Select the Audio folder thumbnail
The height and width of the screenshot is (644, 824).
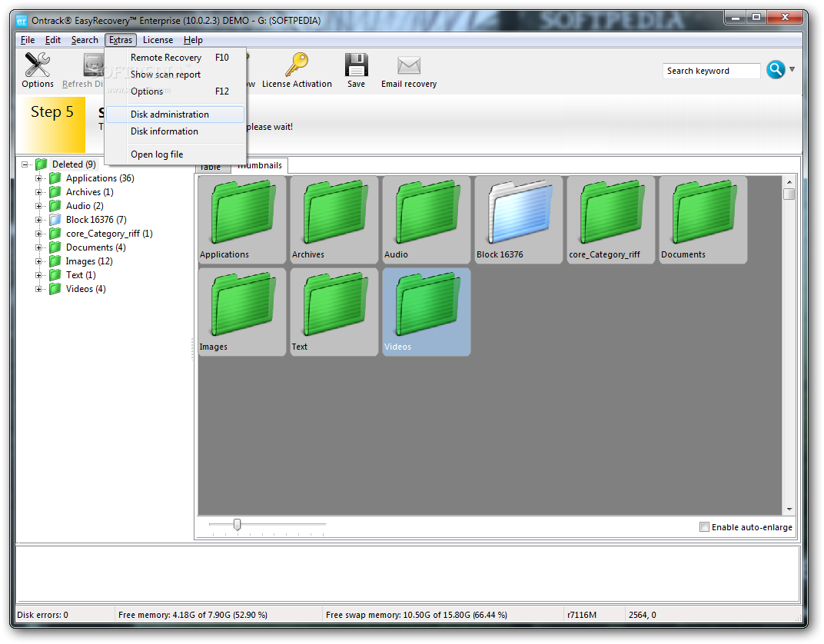click(x=427, y=220)
